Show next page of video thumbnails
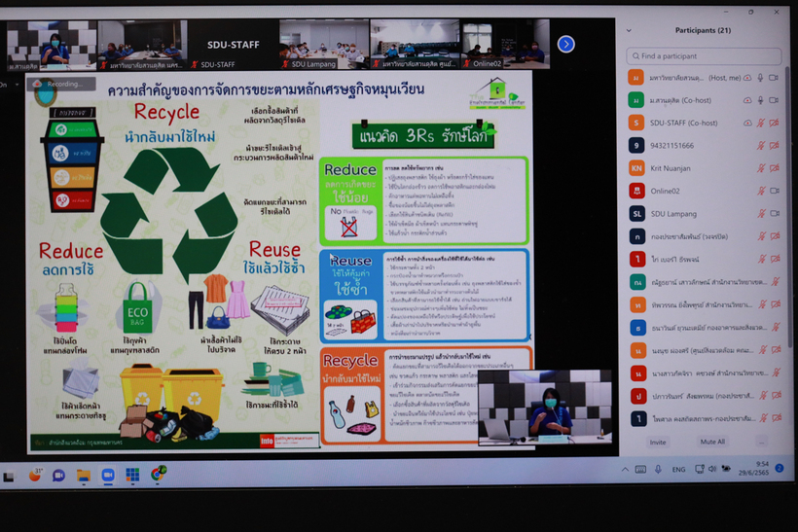 tap(566, 44)
